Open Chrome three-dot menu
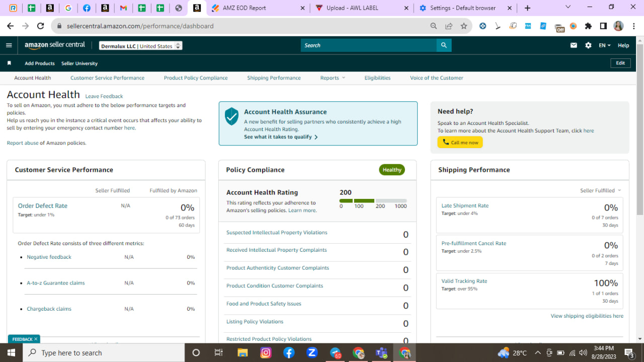 click(634, 26)
